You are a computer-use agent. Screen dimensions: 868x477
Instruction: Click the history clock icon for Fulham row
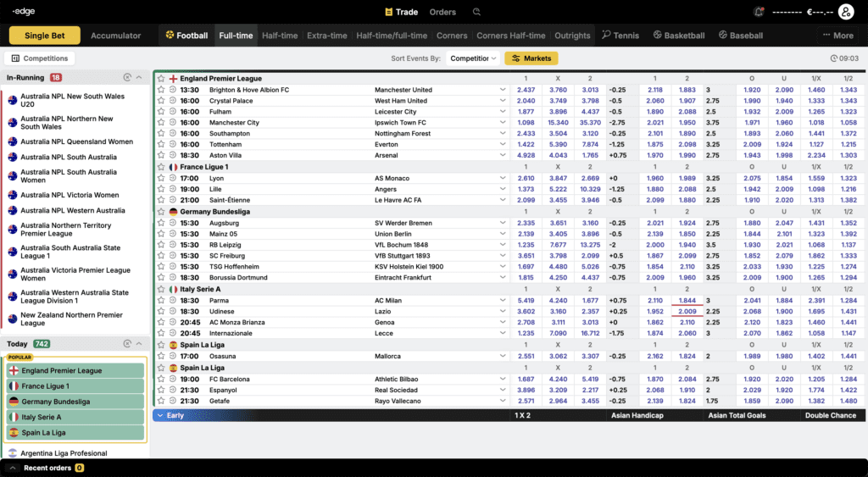click(x=173, y=111)
